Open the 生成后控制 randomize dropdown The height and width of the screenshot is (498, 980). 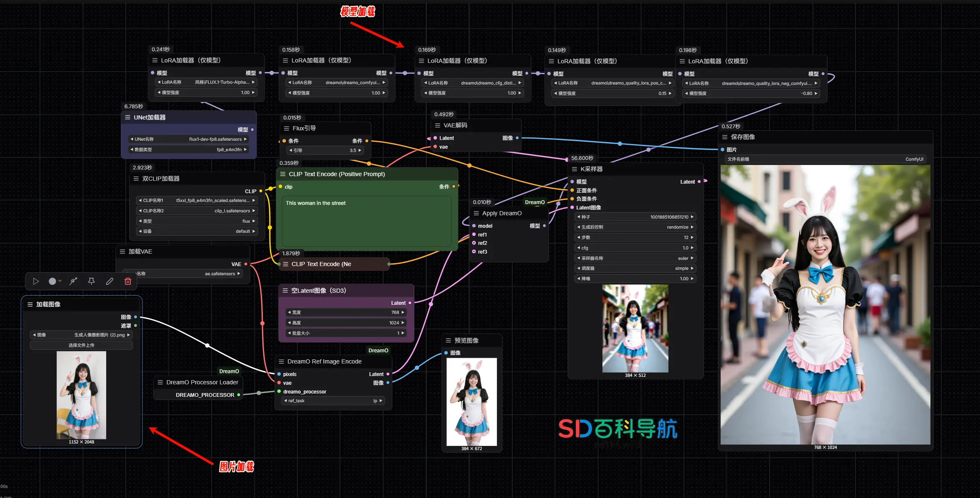635,227
